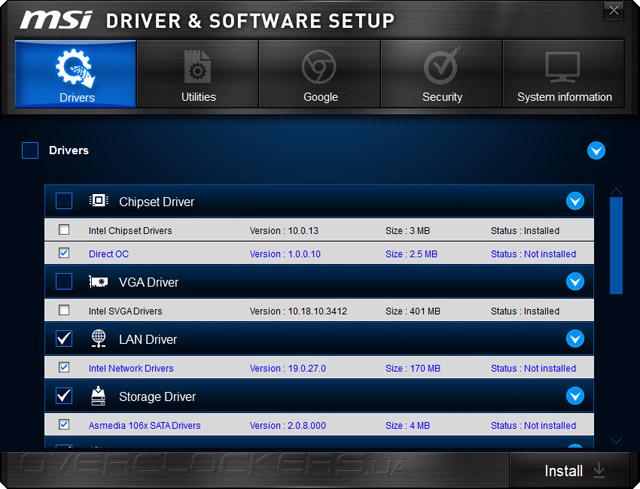Click the Install button
Screen dimensions: 640x489
[x=570, y=470]
